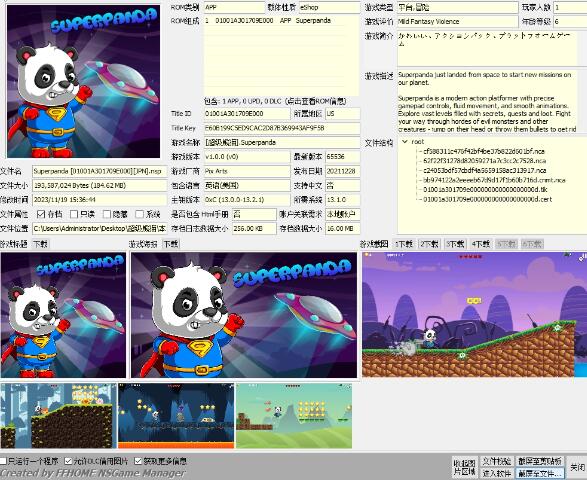
Task: Click the 进入软件 enter software button
Action: point(496,473)
